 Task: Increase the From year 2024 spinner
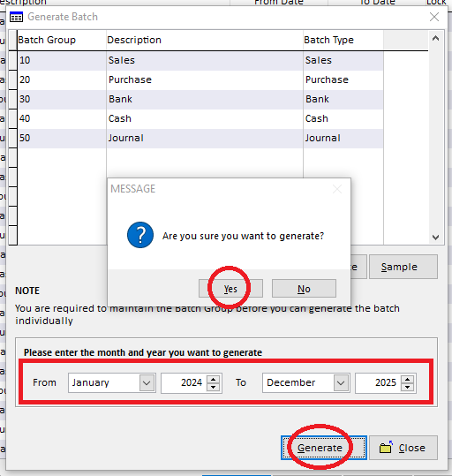point(213,379)
